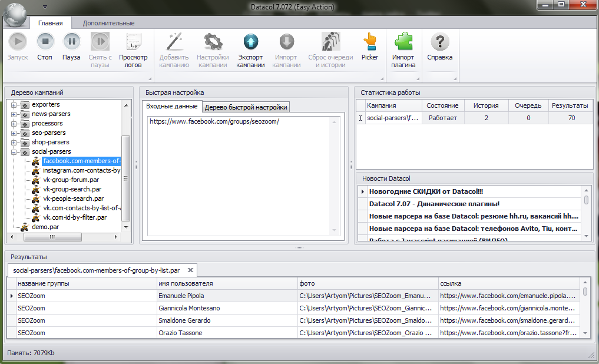
Task: Collapse the social-parsers tree folder
Action: click(14, 152)
